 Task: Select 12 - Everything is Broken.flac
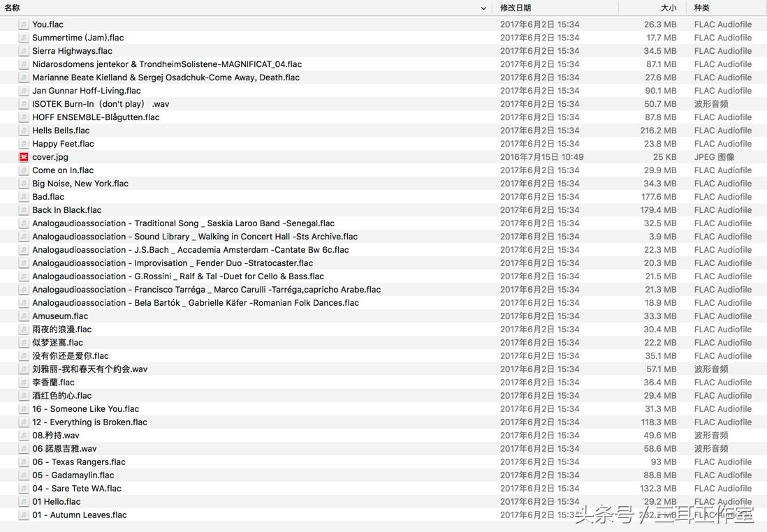click(x=89, y=422)
